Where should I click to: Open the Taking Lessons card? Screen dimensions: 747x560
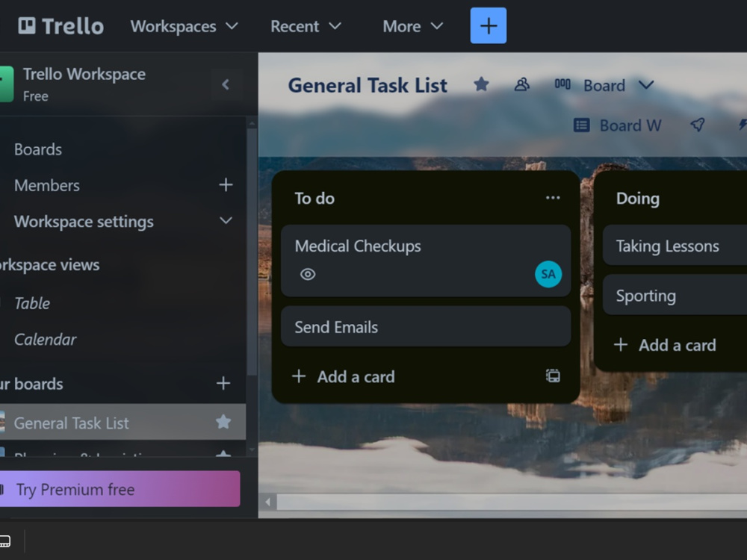[x=675, y=246]
